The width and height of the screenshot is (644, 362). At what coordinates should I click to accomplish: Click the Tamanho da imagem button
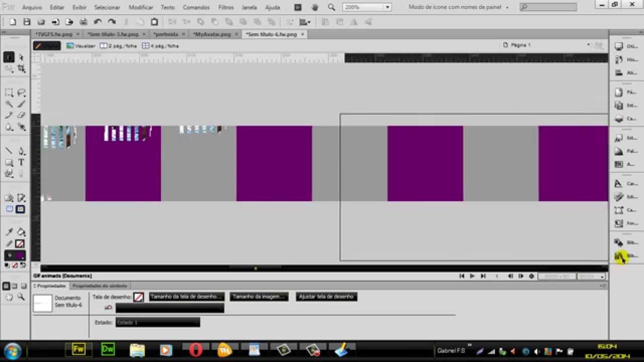(x=259, y=297)
